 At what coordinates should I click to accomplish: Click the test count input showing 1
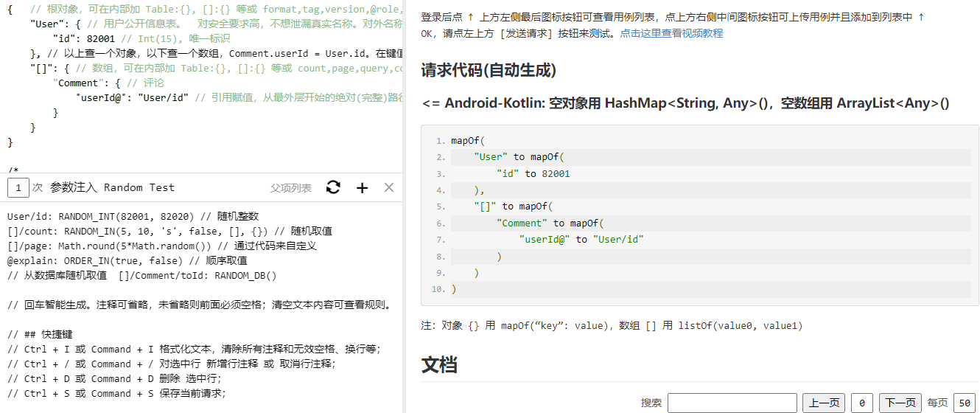pos(18,187)
